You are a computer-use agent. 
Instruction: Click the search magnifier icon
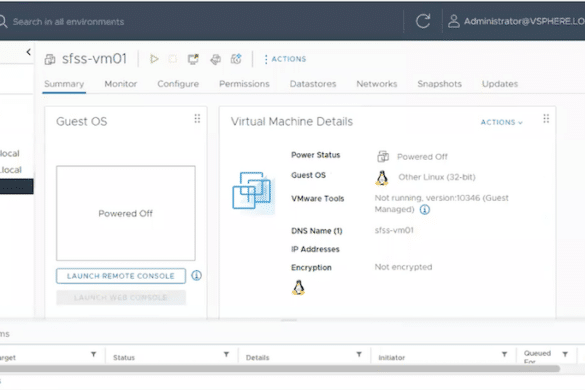3,22
